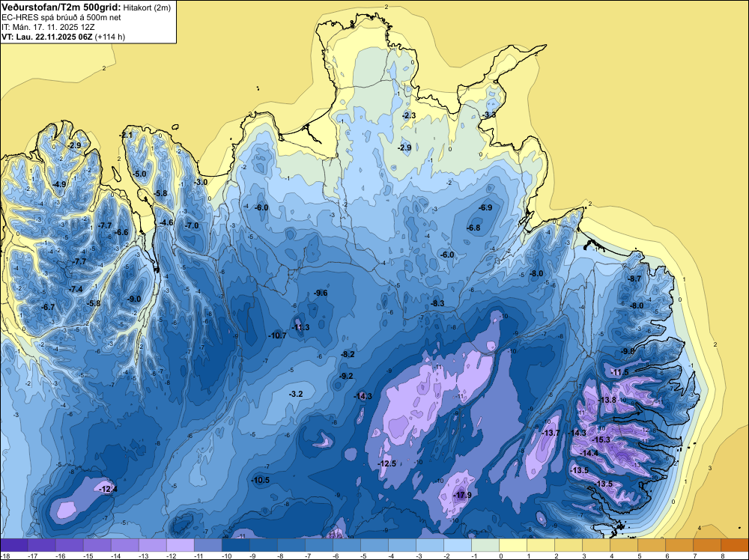The width and height of the screenshot is (749, 560).
Task: Select the -4.6 temperature reading
Action: [166, 222]
